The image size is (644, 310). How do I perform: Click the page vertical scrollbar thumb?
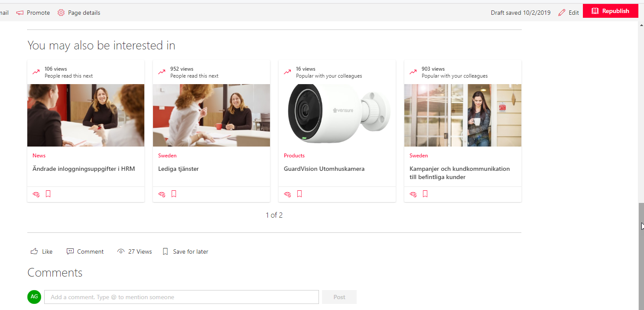[x=641, y=256]
